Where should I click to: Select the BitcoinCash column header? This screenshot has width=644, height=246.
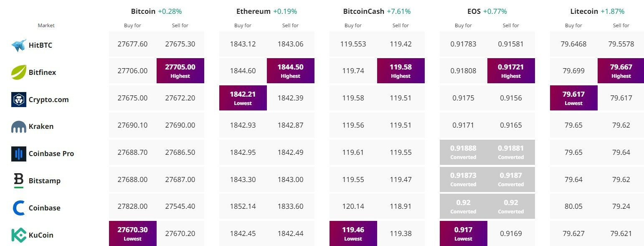coord(363,11)
